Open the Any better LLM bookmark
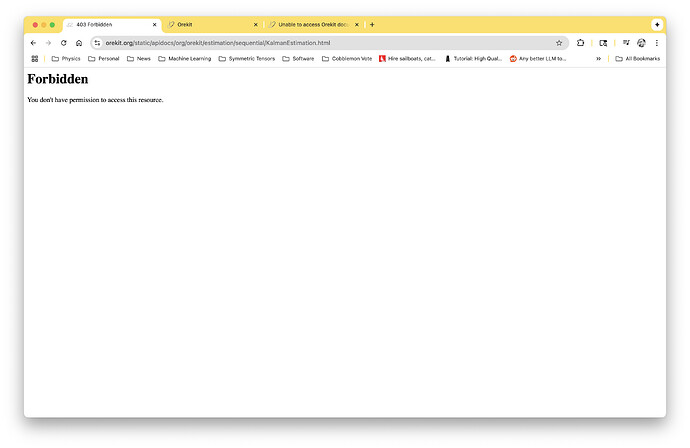The height and width of the screenshot is (448, 690). (538, 59)
